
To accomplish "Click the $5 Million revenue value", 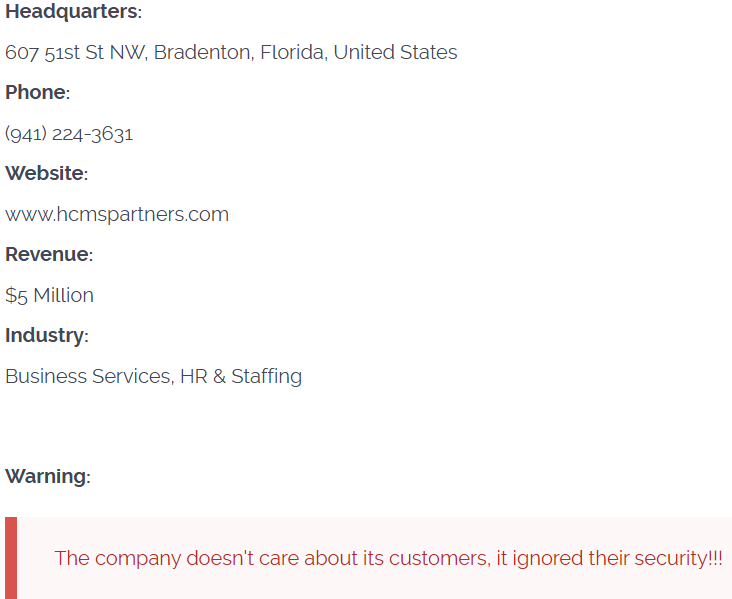I will [49, 295].
